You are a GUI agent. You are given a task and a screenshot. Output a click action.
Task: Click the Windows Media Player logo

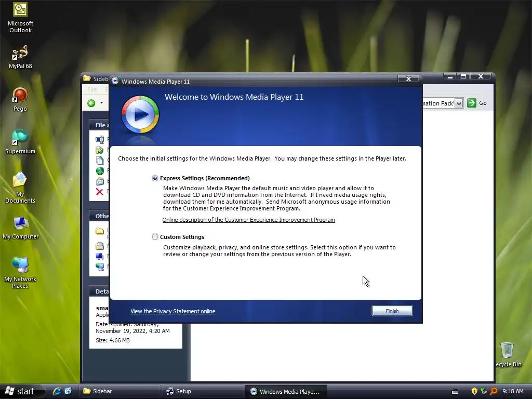(140, 115)
